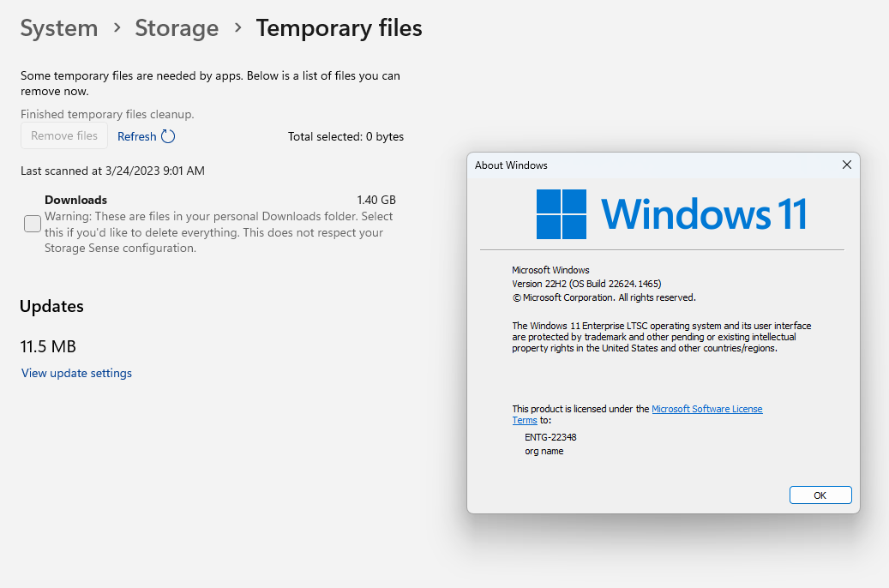This screenshot has height=588, width=889.
Task: Tick the Downloads checkbox
Action: point(33,224)
